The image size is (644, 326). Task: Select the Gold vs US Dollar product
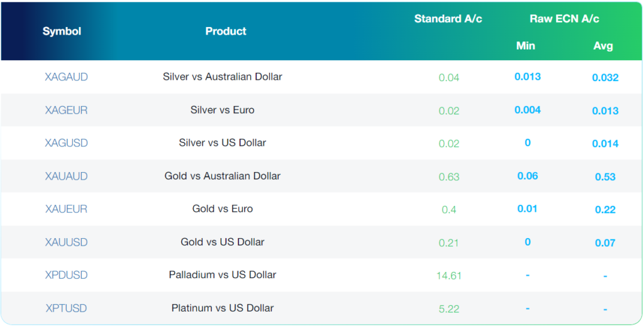(x=222, y=242)
